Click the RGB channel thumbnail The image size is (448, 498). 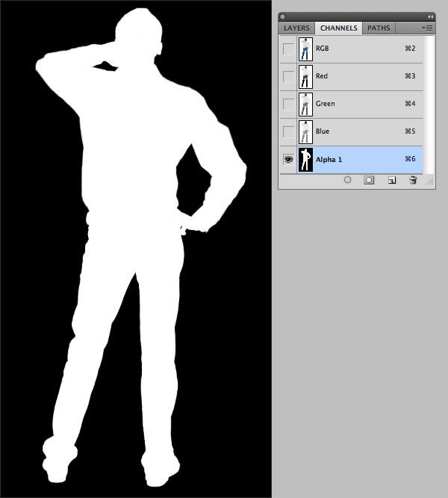pos(305,49)
